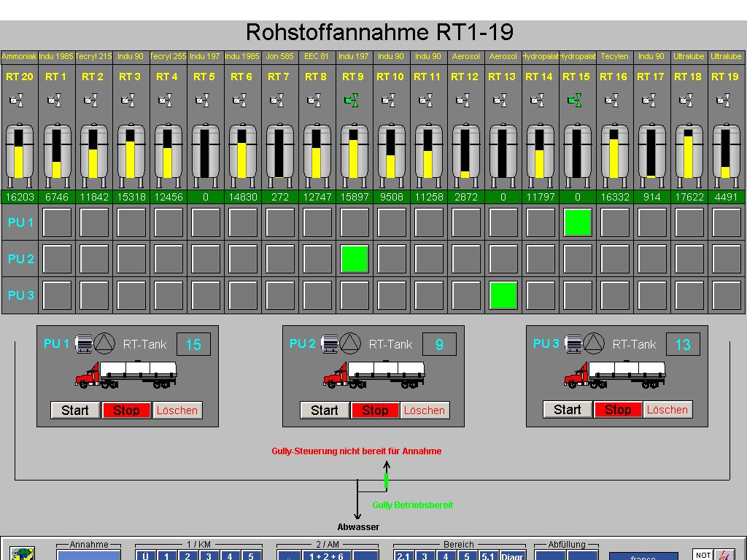
Task: Click the RT 1 valve icon
Action: [55, 100]
